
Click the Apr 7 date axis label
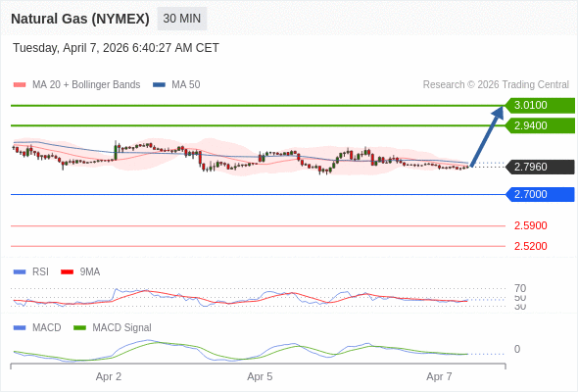click(439, 377)
